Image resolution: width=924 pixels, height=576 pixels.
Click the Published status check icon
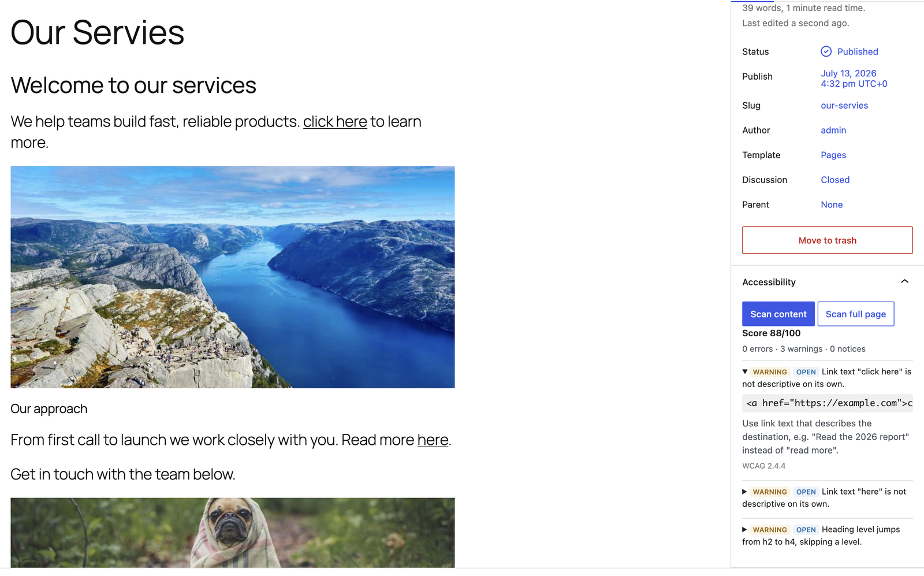click(x=826, y=51)
